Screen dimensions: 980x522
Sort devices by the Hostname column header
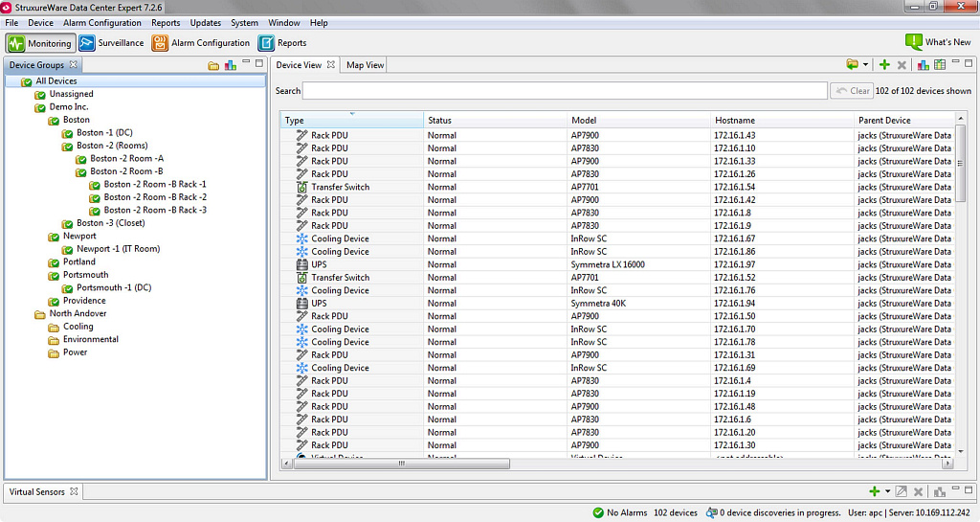(782, 120)
